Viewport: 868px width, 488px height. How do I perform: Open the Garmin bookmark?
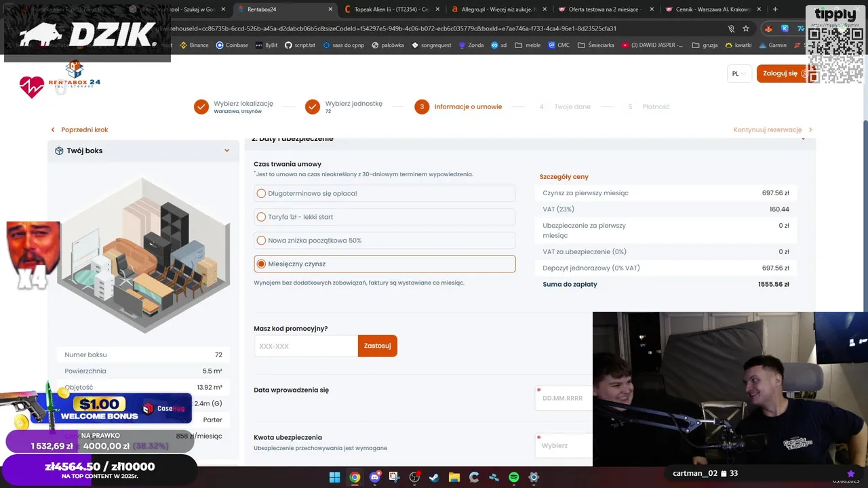pos(772,45)
